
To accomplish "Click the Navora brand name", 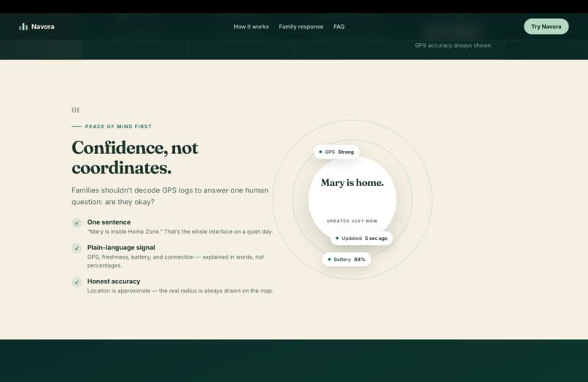I will 43,27.
